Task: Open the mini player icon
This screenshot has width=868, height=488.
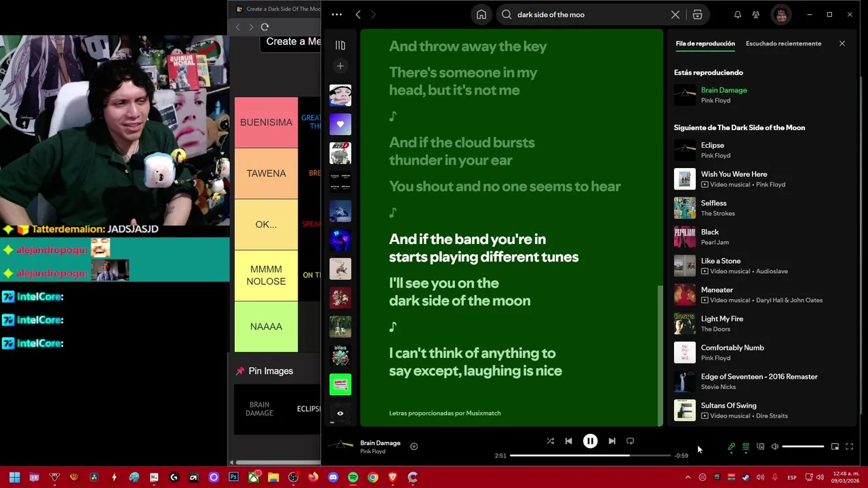Action: [x=835, y=447]
